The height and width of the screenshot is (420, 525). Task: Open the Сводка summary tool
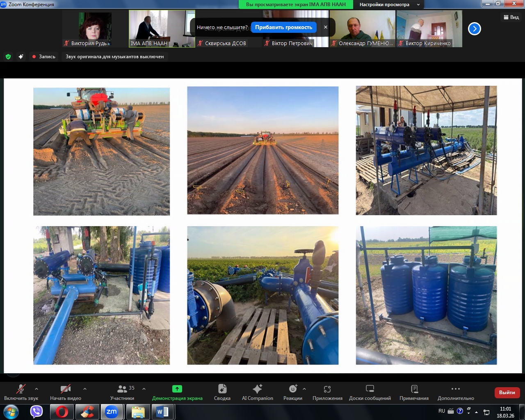(x=222, y=392)
